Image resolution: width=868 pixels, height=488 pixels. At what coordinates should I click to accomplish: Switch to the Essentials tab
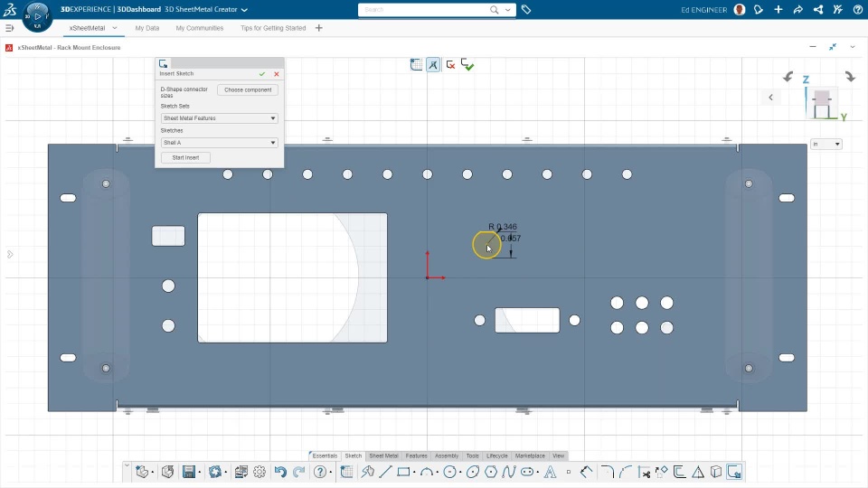(x=325, y=455)
